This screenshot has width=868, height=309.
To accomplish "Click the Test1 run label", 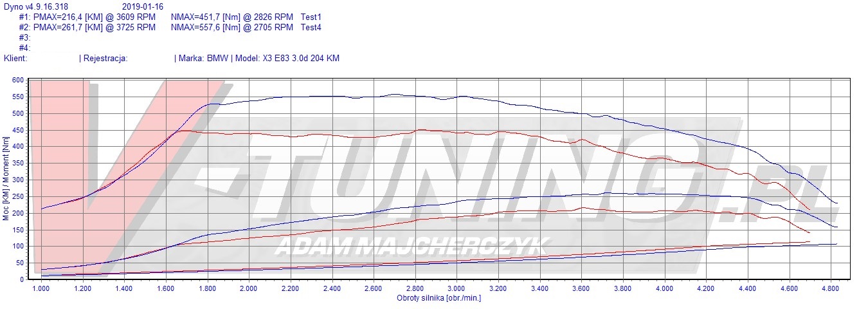I will click(x=311, y=17).
